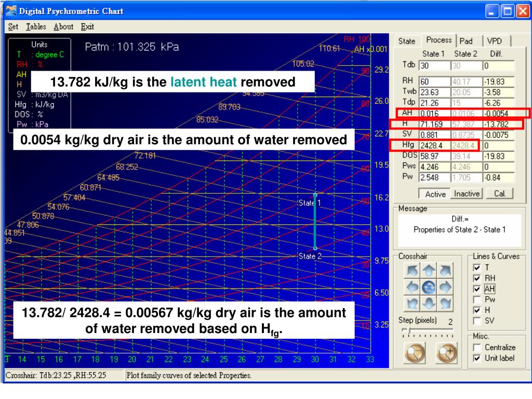Screen dimensions: 532x399
Task: Open the Tables menu
Action: (36, 27)
